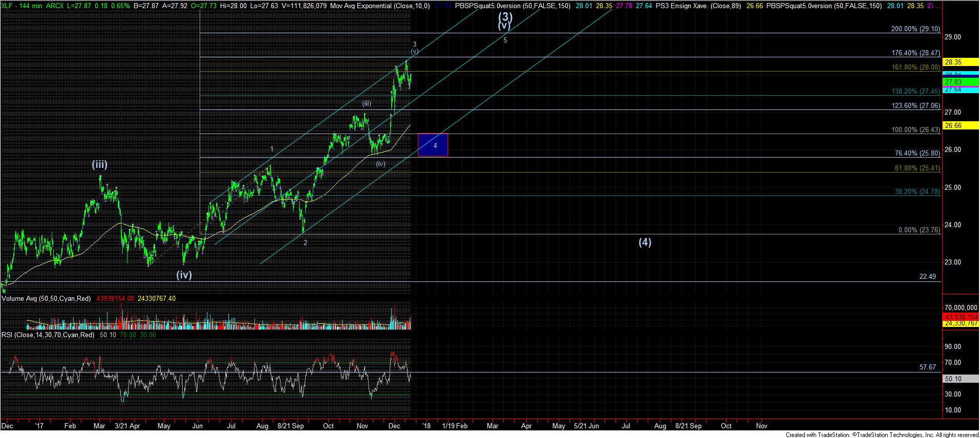Click the (3) wave label at chart top
Image resolution: width=980 pixels, height=438 pixels.
tap(505, 16)
